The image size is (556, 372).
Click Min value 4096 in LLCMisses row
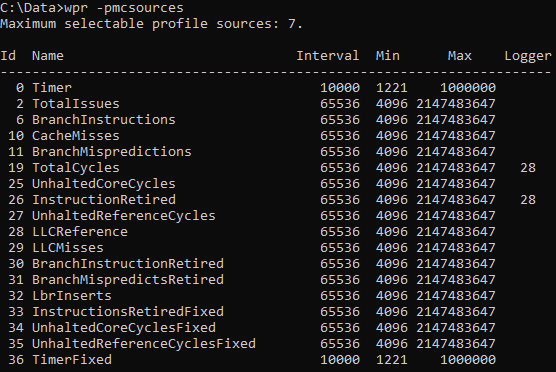tap(391, 247)
